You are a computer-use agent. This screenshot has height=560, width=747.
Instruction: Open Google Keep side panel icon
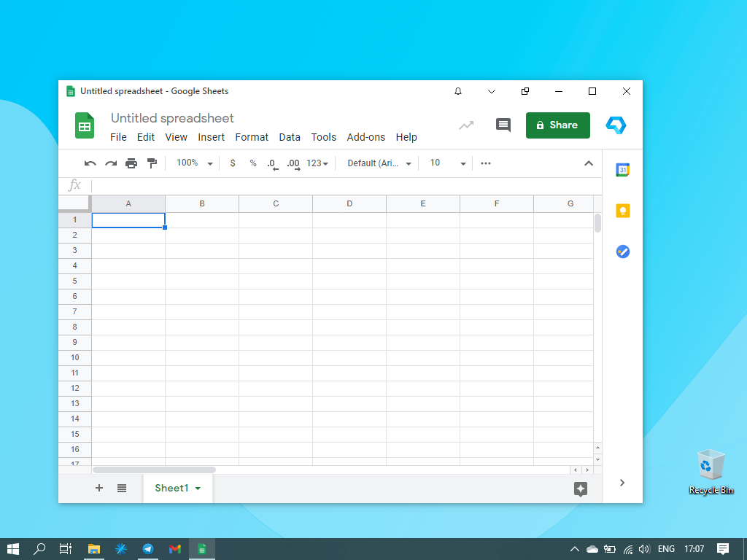(x=622, y=211)
